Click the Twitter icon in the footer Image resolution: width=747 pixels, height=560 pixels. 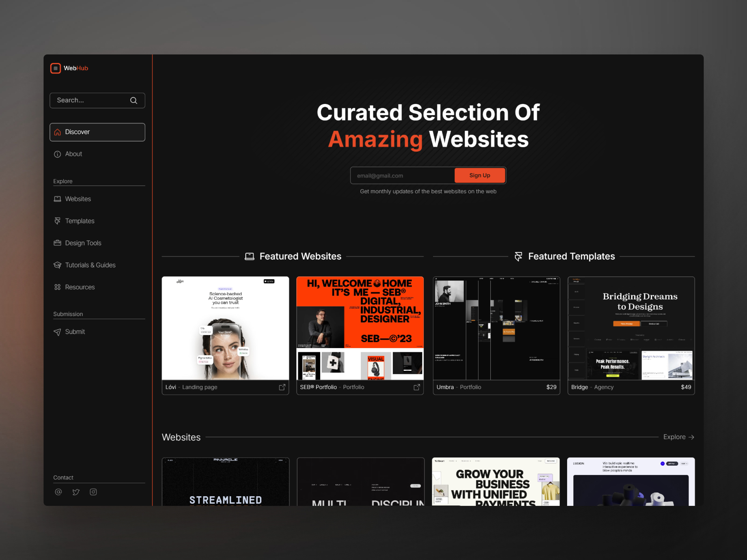click(x=76, y=492)
